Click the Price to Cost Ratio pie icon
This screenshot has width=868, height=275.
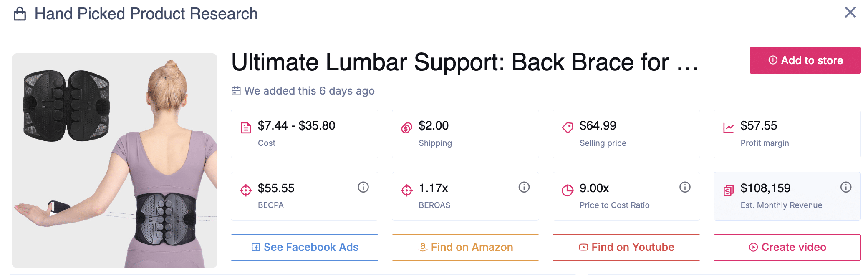pyautogui.click(x=568, y=190)
